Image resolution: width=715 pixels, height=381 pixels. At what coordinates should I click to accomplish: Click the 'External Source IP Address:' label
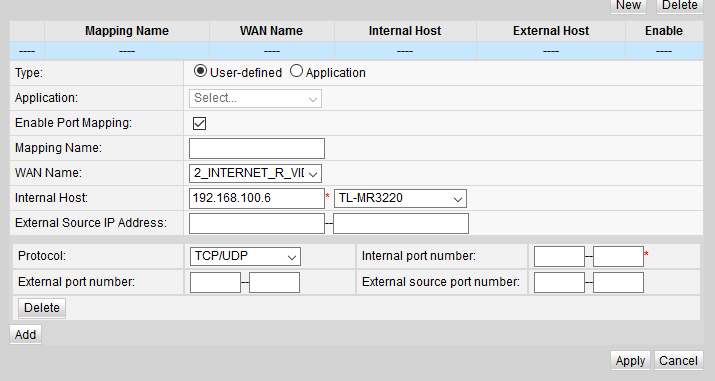coord(91,223)
